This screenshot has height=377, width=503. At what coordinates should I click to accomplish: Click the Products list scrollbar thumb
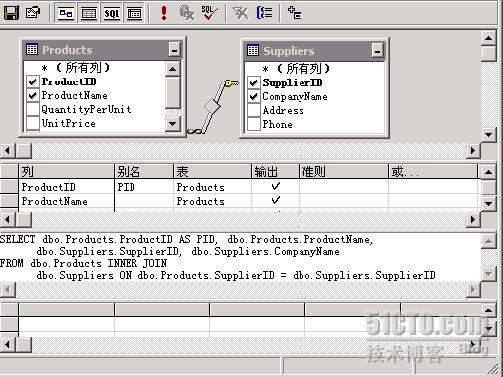[x=172, y=92]
